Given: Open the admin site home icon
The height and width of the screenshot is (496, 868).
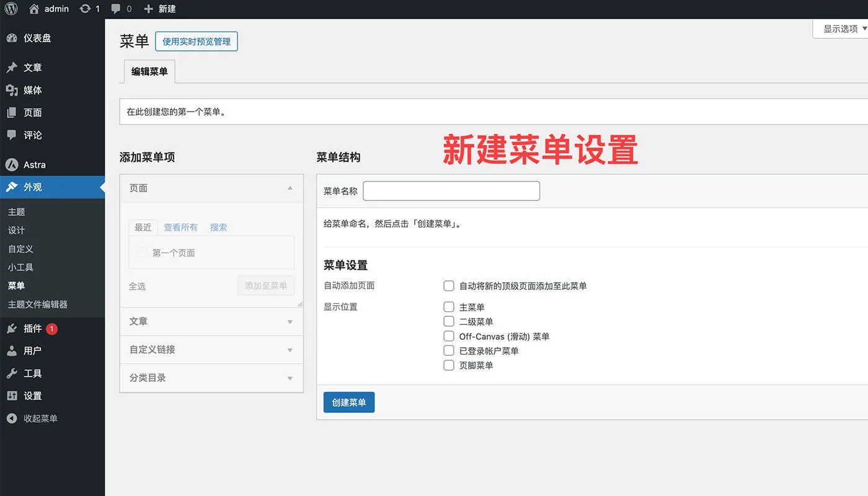Looking at the screenshot, I should coord(34,9).
